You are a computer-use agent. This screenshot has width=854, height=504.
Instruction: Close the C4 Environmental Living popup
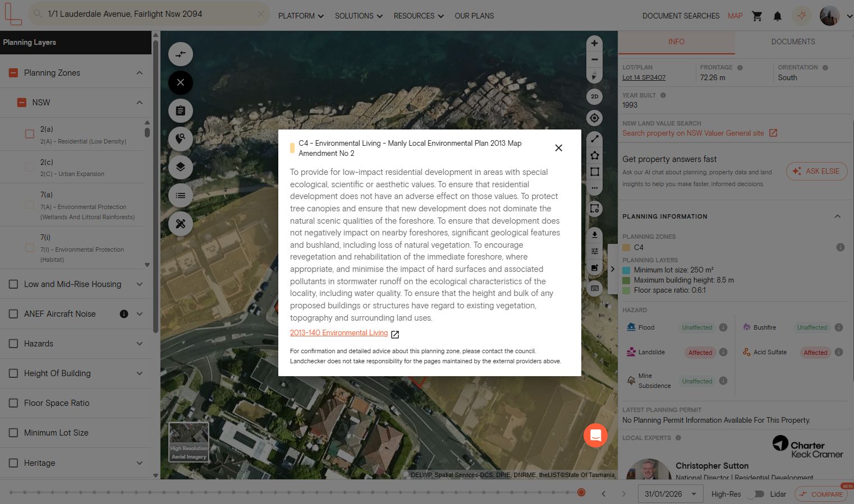558,148
